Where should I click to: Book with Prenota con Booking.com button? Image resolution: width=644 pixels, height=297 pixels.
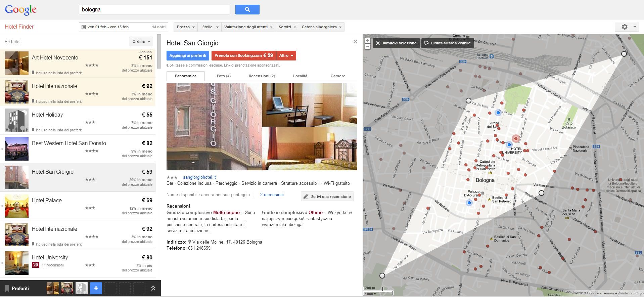point(243,55)
